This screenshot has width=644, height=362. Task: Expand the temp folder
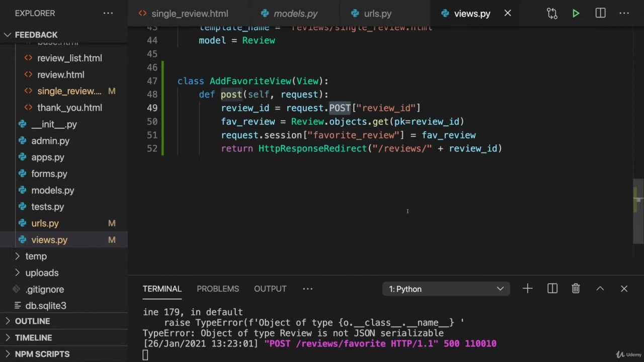36,256
